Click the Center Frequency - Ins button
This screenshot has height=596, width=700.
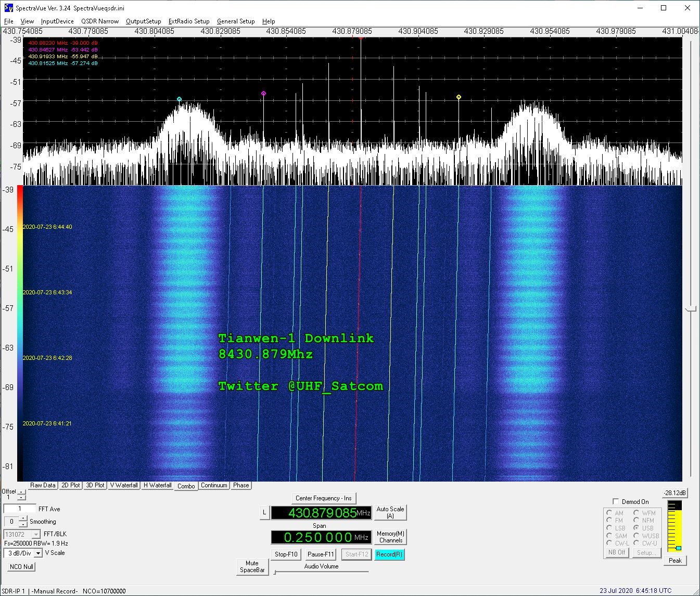coord(323,498)
